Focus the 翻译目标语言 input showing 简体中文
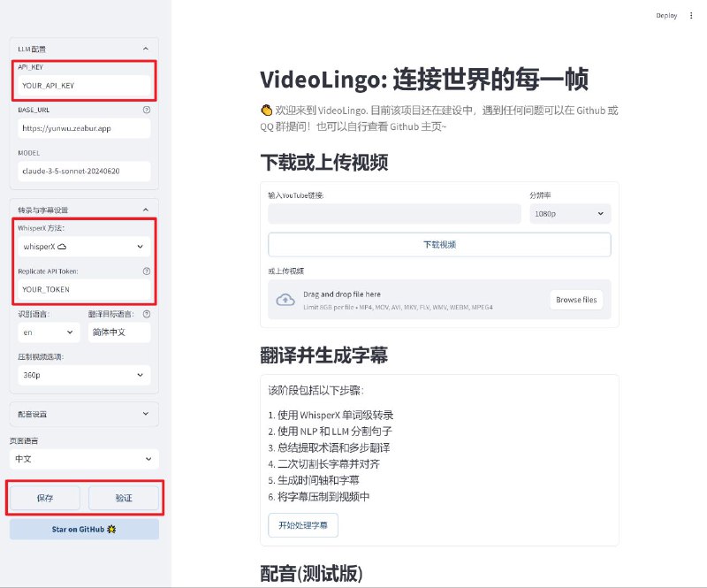Viewport: 707px width, 588px height. (119, 332)
